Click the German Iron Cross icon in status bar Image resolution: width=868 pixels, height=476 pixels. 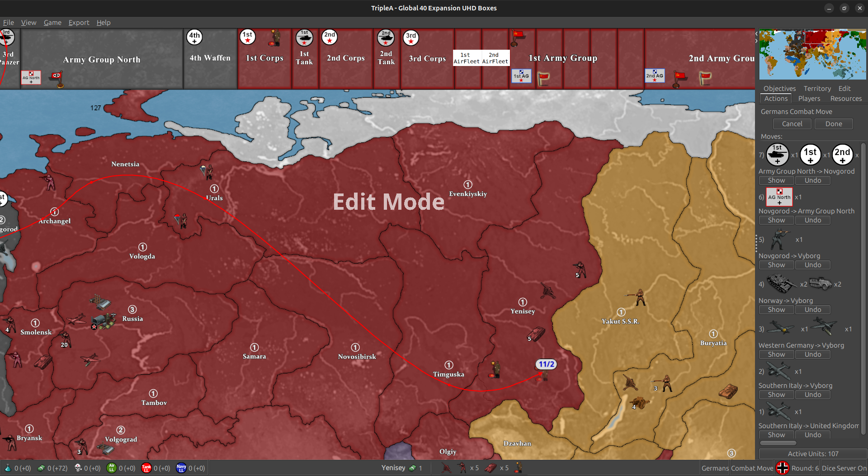coord(783,468)
